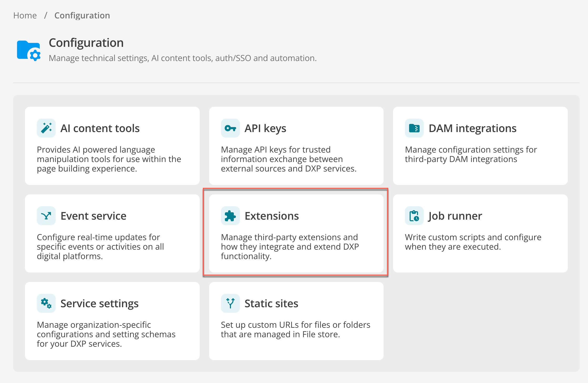Click the API keys key icon
Image resolution: width=588 pixels, height=383 pixels.
click(x=230, y=128)
